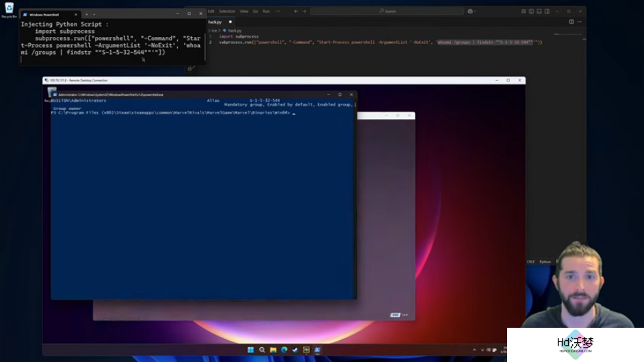Change the CRLF line ending in status bar
Viewport: 644px width, 362px height.
(x=530, y=261)
